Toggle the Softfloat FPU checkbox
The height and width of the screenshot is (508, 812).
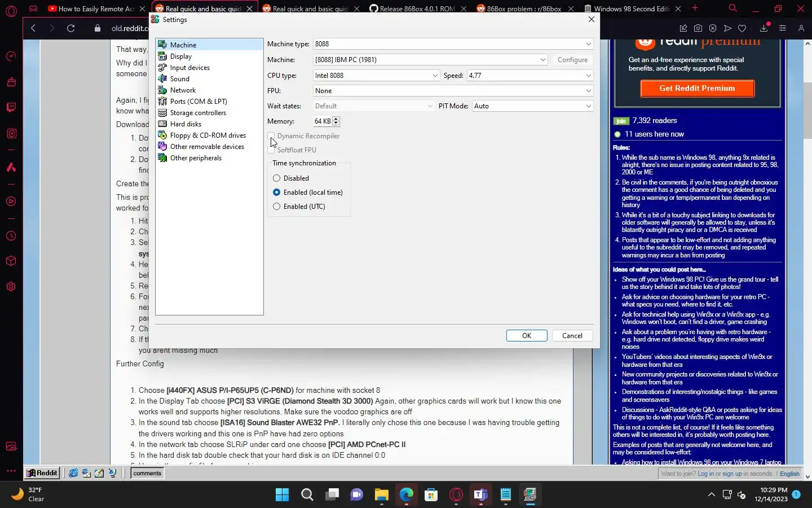[x=271, y=150]
